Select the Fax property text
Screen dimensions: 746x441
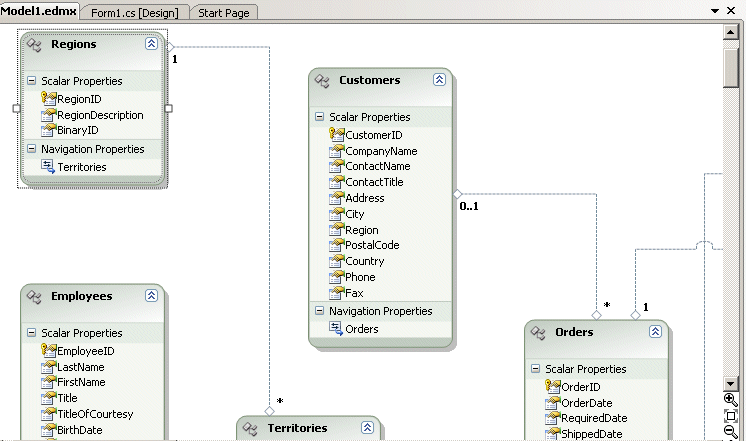(354, 293)
